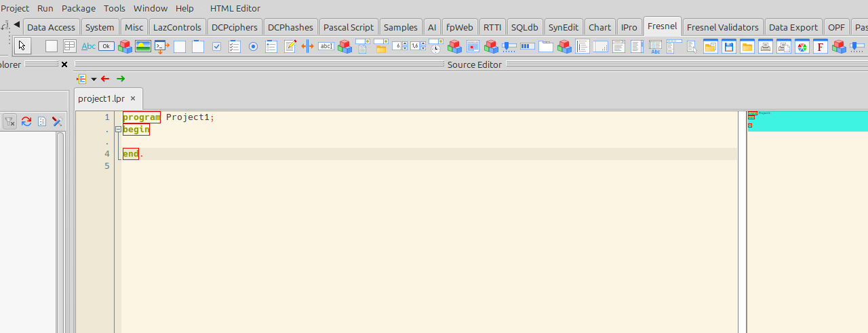868x333 pixels.
Task: Pick the single radio button component
Action: [253, 46]
